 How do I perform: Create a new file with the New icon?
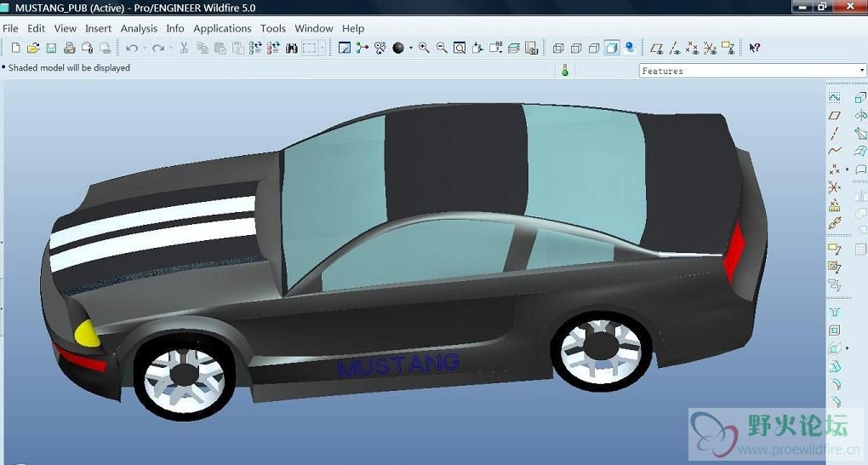[16, 49]
